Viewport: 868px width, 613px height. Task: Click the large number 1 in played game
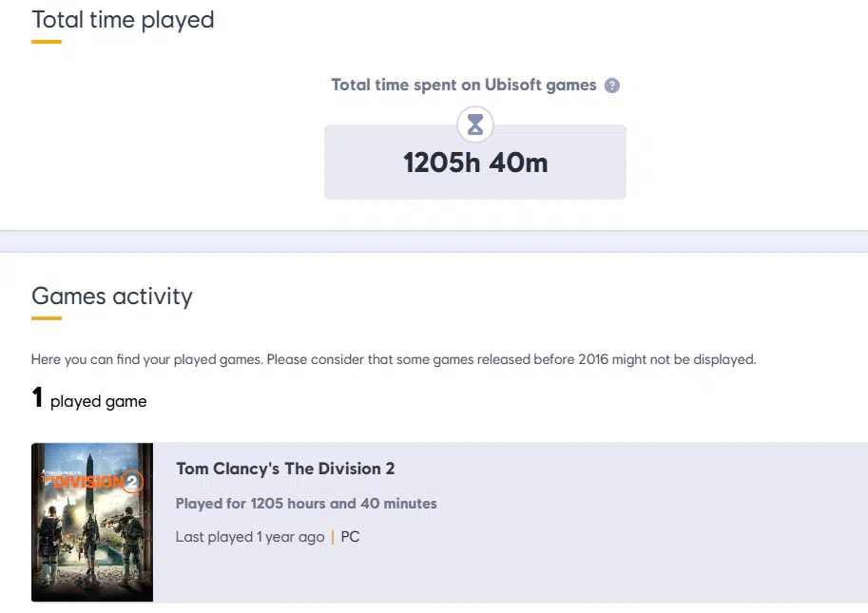point(37,398)
